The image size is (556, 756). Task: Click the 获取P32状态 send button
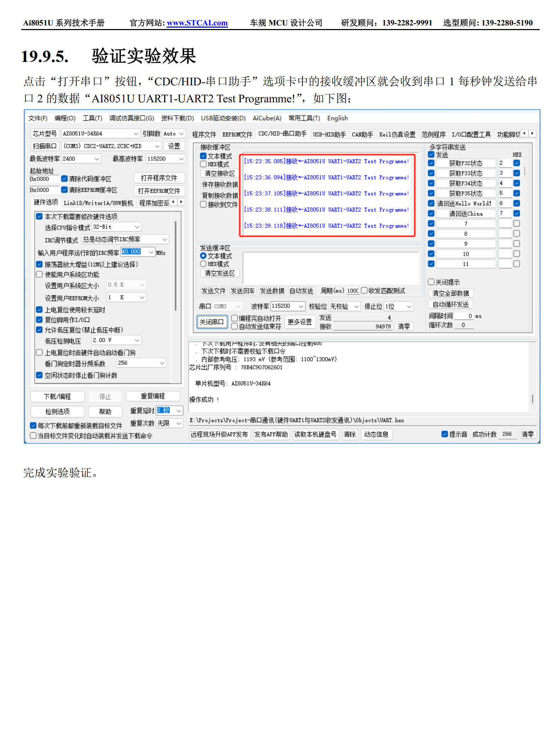(x=465, y=163)
